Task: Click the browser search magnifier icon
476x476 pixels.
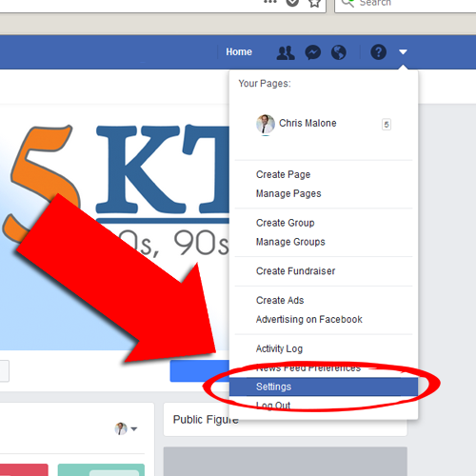Action: point(347,3)
